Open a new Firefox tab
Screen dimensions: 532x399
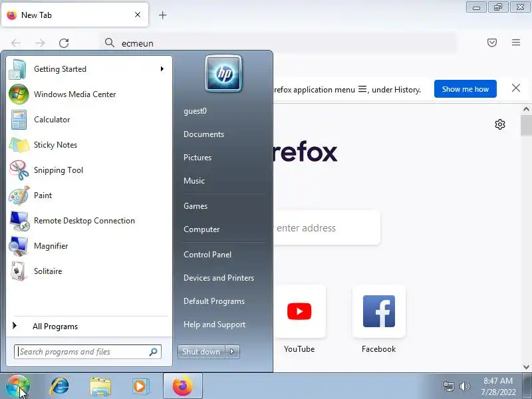[x=162, y=15]
